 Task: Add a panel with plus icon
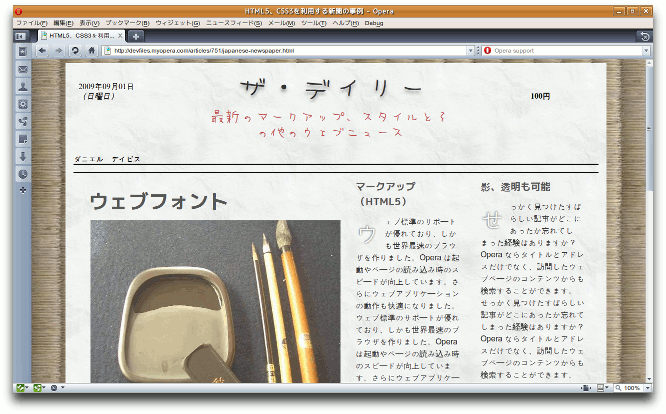pyautogui.click(x=23, y=190)
